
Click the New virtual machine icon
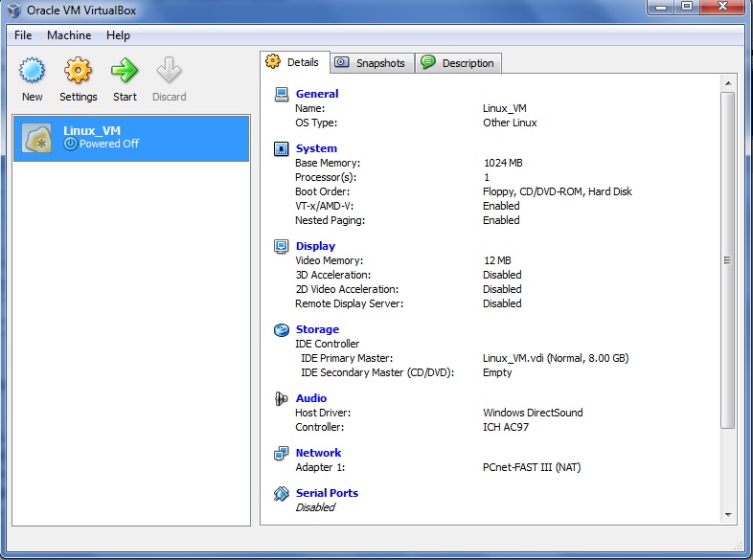coord(33,71)
